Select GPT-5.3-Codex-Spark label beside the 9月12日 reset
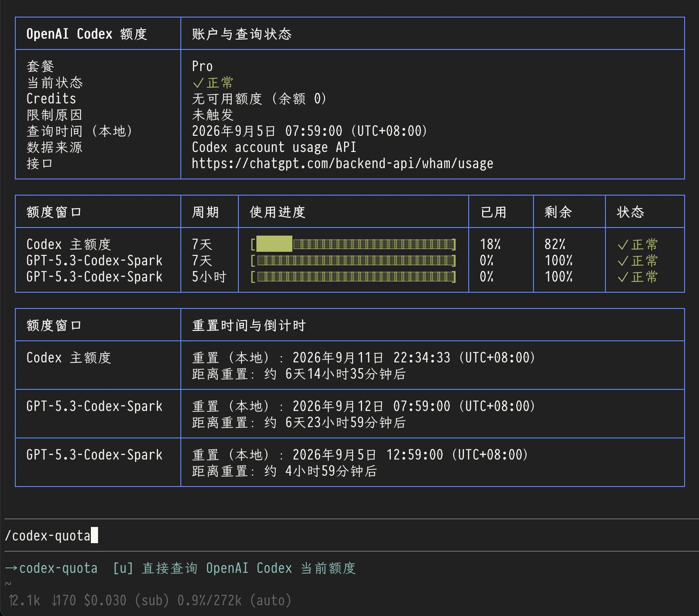This screenshot has width=699, height=616. 94,406
